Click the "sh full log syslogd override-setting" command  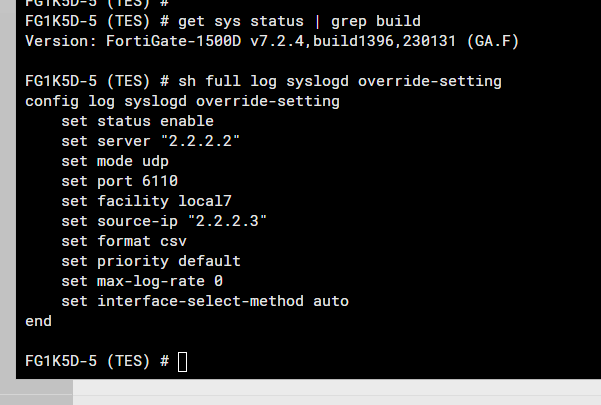click(339, 81)
